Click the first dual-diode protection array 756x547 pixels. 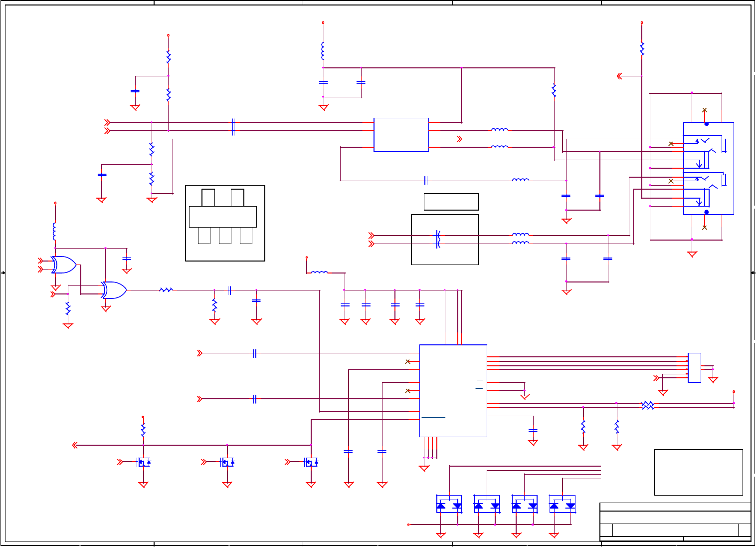pos(449,504)
